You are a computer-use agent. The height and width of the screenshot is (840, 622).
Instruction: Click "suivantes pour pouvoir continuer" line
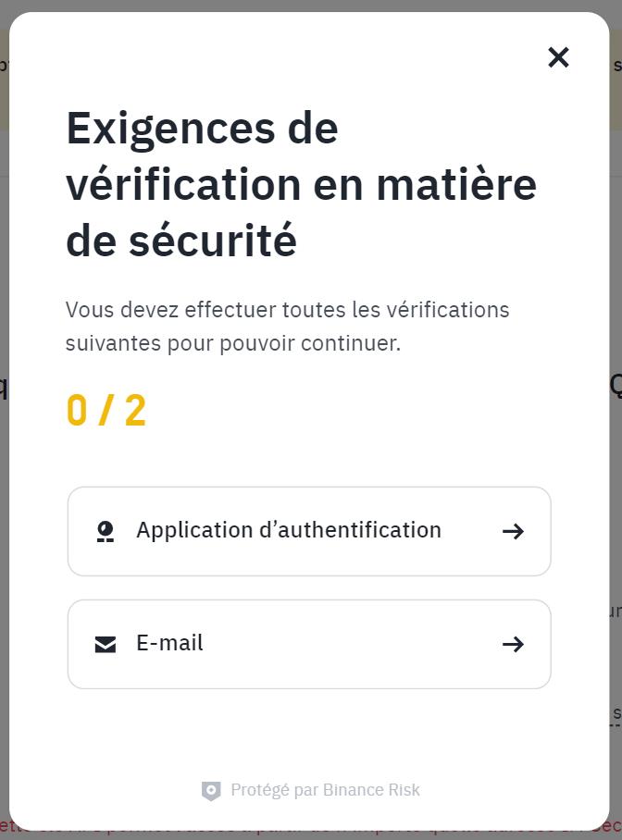(232, 343)
